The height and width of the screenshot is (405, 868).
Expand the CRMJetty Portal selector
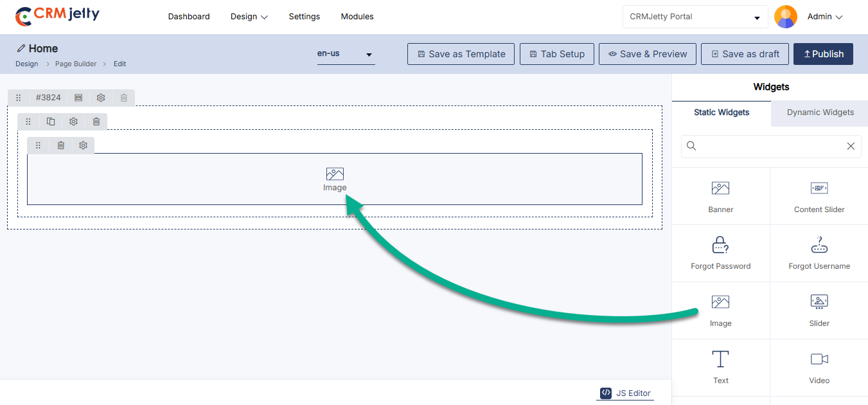point(695,17)
